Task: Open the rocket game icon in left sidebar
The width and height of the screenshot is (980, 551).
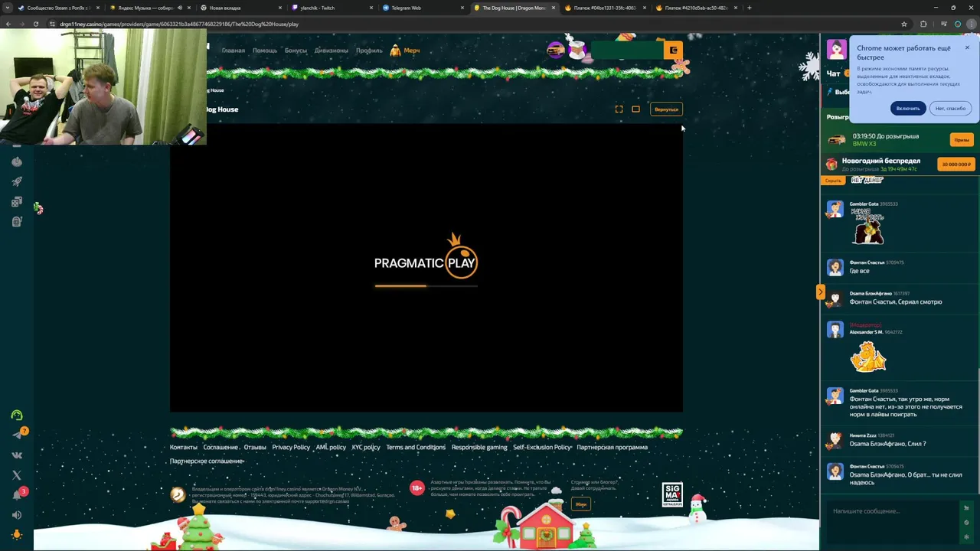Action: pos(17,181)
